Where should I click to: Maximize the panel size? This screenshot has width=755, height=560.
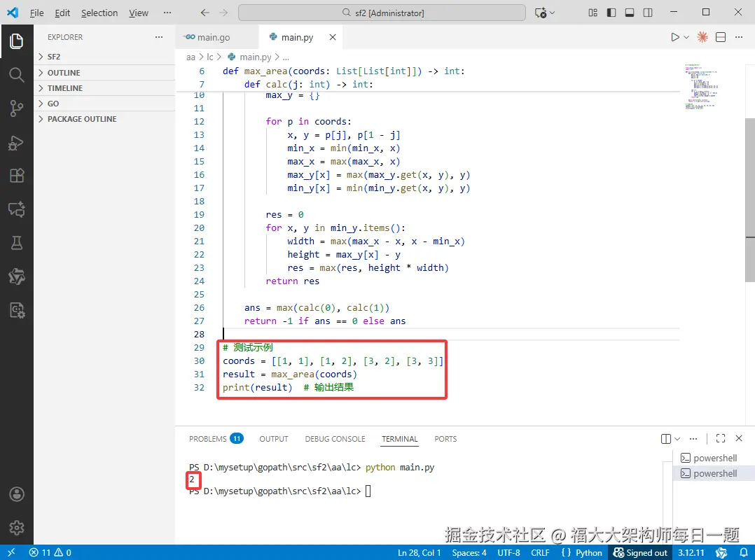721,438
